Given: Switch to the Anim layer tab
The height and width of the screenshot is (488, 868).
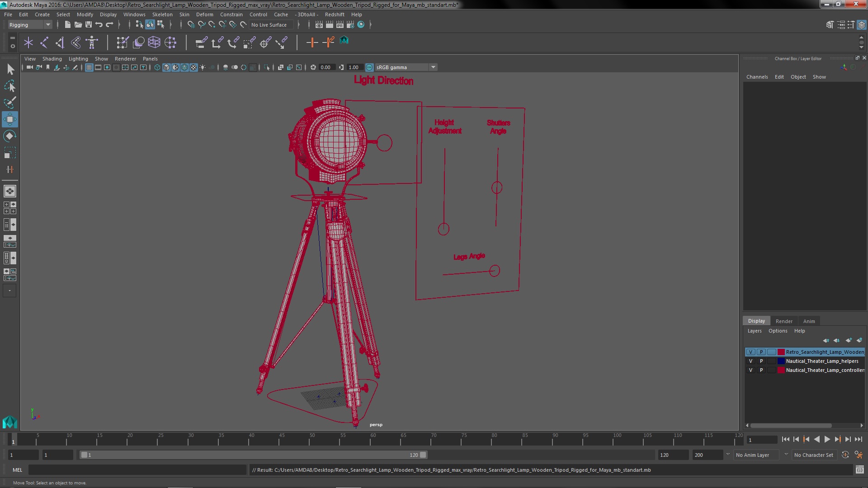Looking at the screenshot, I should coord(809,321).
